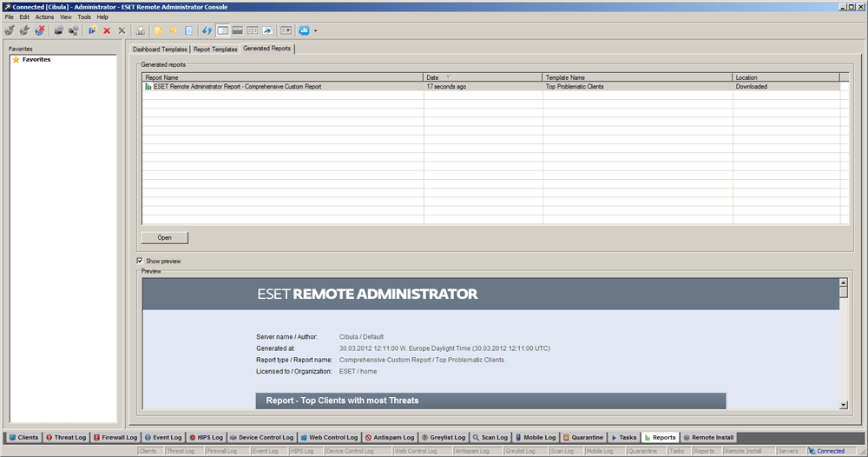Viewport: 868px width, 457px height.
Task: Click the dark horizontal bar layout icon
Action: pos(238,30)
